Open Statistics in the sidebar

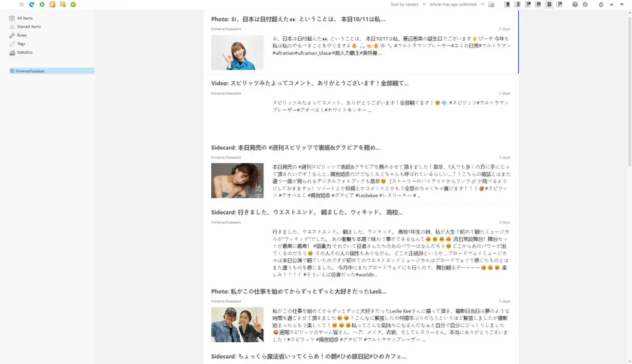point(24,53)
